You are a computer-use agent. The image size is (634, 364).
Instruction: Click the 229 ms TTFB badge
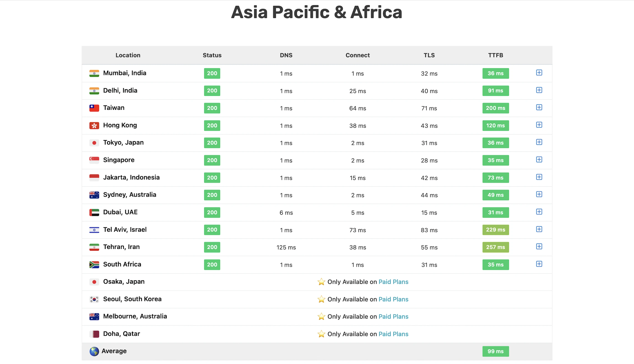click(495, 230)
